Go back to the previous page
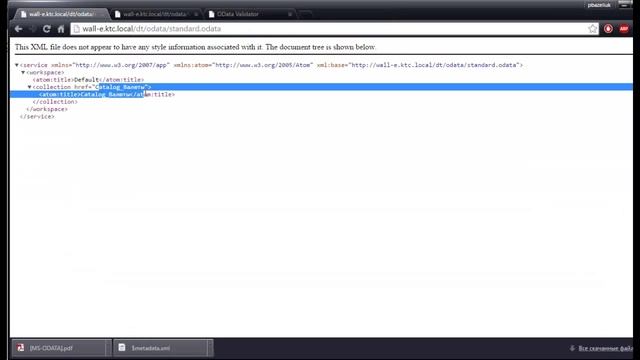 [x=18, y=29]
